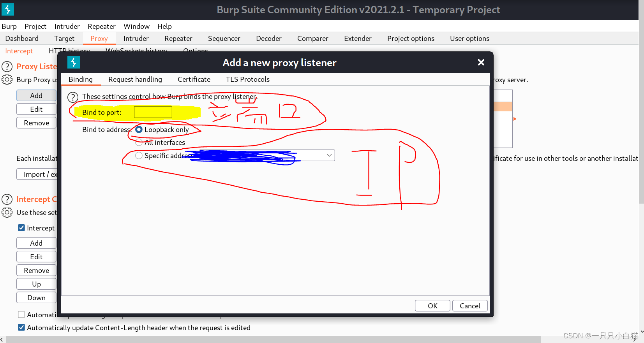The height and width of the screenshot is (343, 644).
Task: Switch to Intruder tool tab
Action: pos(136,39)
